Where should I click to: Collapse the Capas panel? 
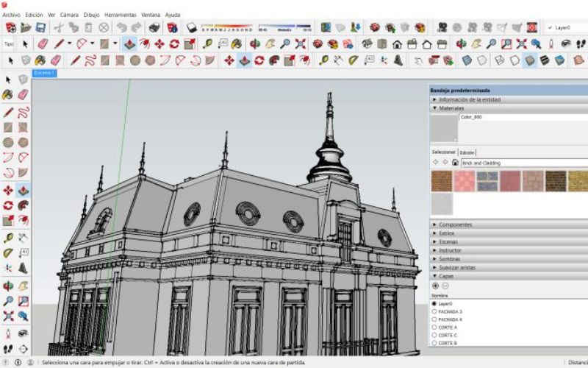coord(509,276)
